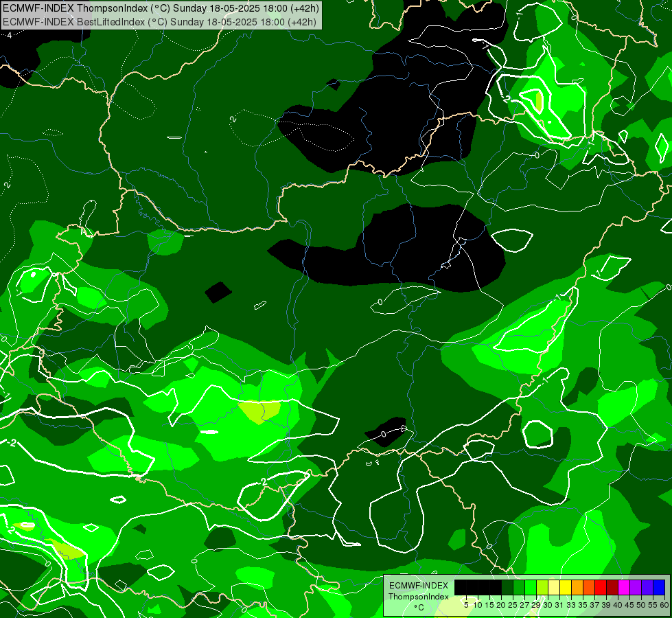Click the legend tick label '25'
The image size is (672, 618).
513,605
